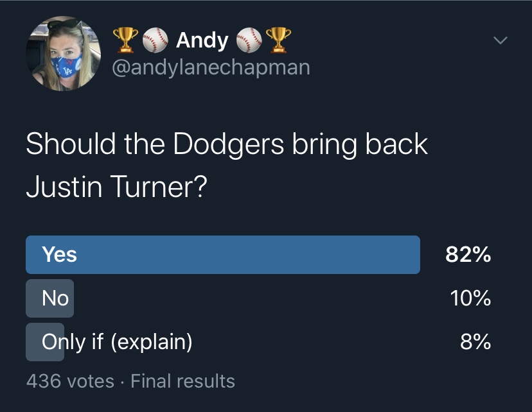Click the Final results label
This screenshot has height=412, width=532.
pos(182,381)
